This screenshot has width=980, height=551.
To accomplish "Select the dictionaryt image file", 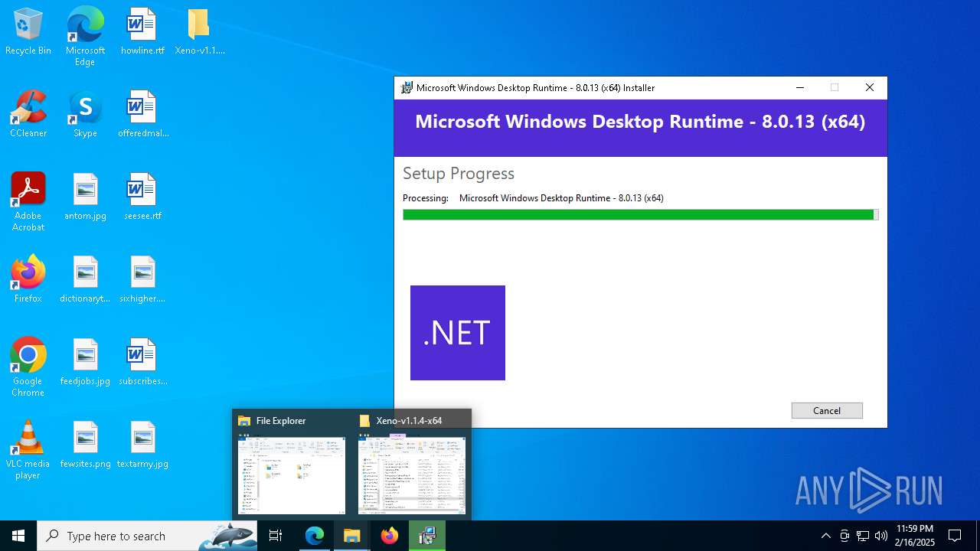I will pyautogui.click(x=85, y=280).
